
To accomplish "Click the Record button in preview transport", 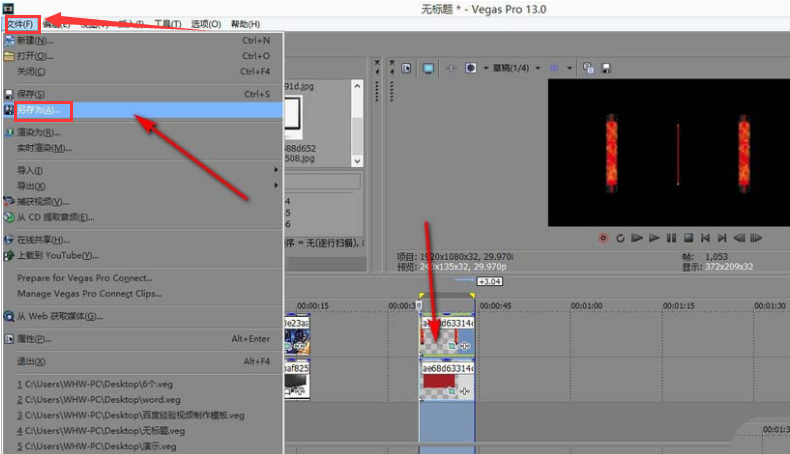I will (604, 238).
